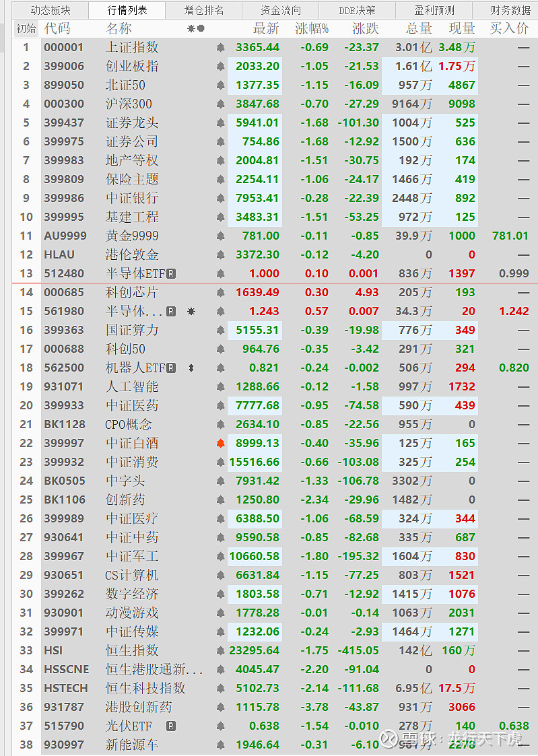This screenshot has height=756, width=538.
Task: Click the red alert bell for 中证白酒
Action: (x=220, y=444)
